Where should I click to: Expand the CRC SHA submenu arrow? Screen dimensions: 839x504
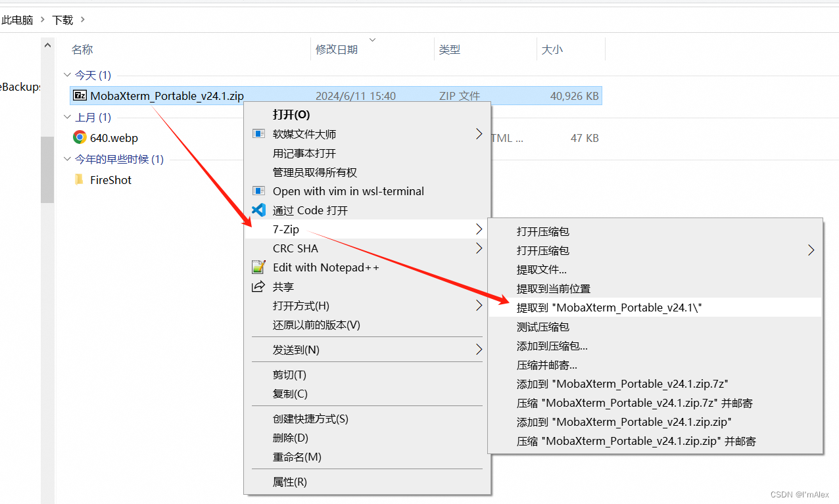tap(479, 248)
